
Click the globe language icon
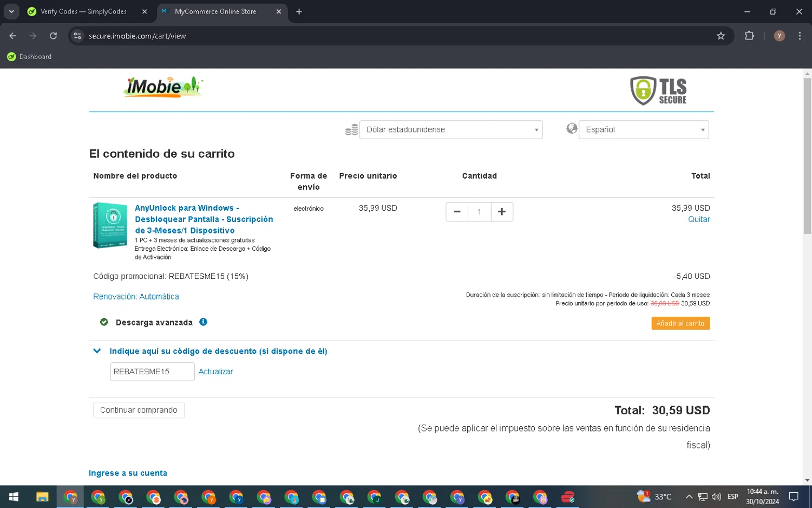[x=572, y=128]
